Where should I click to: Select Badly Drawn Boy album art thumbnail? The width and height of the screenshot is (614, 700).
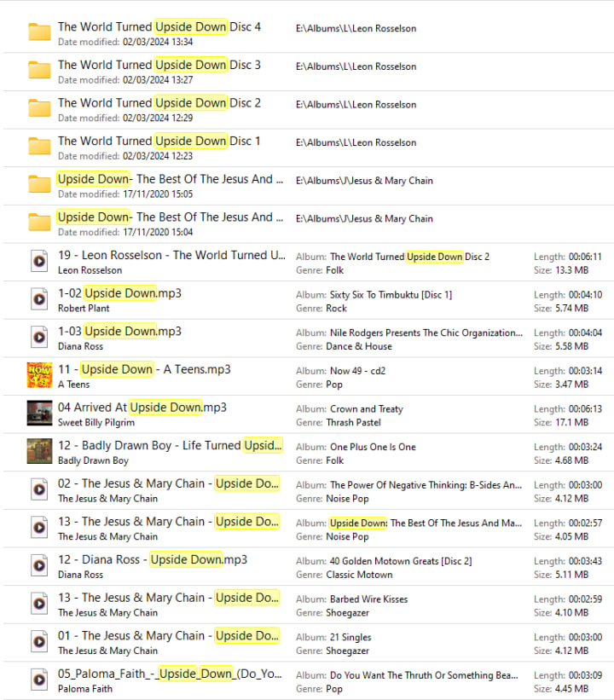(39, 451)
